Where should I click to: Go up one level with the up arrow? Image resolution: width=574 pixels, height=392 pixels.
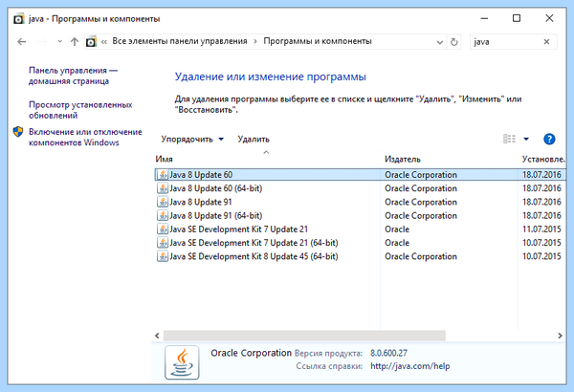(x=75, y=42)
